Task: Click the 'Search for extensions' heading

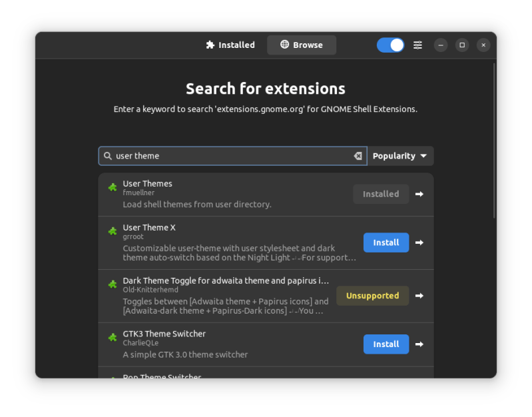Action: pyautogui.click(x=266, y=89)
